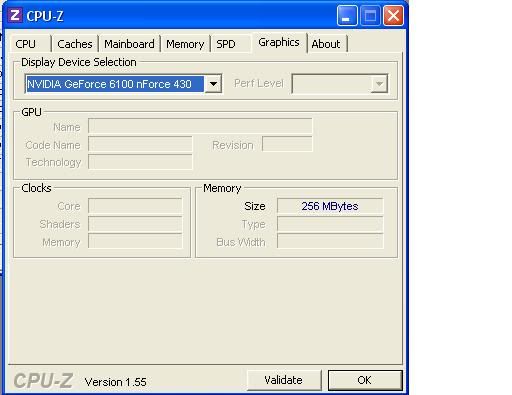The height and width of the screenshot is (395, 512).
Task: Click the Display Device Selection label
Action: (79, 62)
